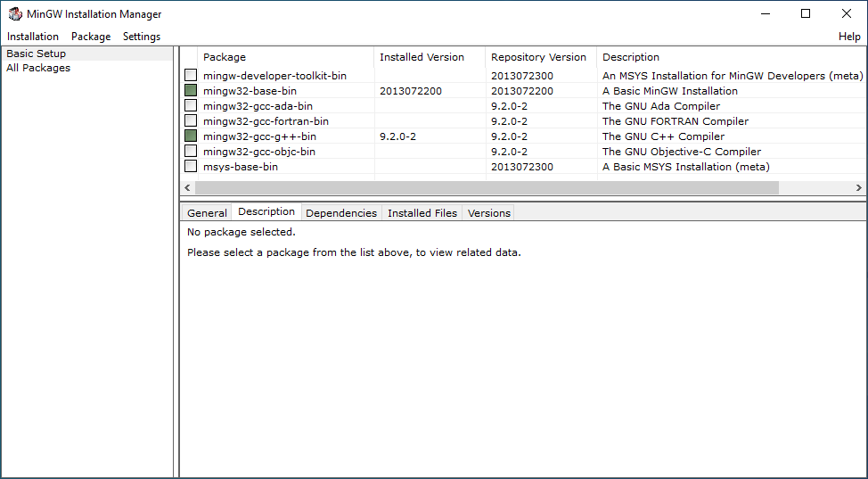
Task: Open the Package menu
Action: click(x=91, y=37)
